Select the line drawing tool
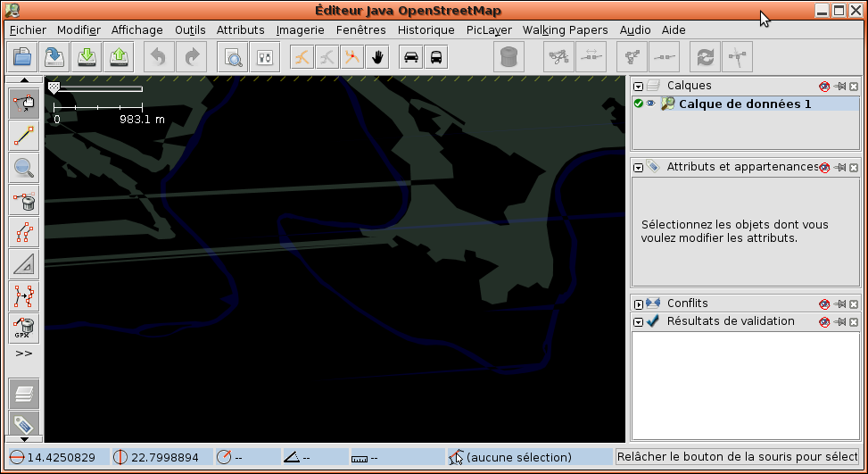 (24, 136)
